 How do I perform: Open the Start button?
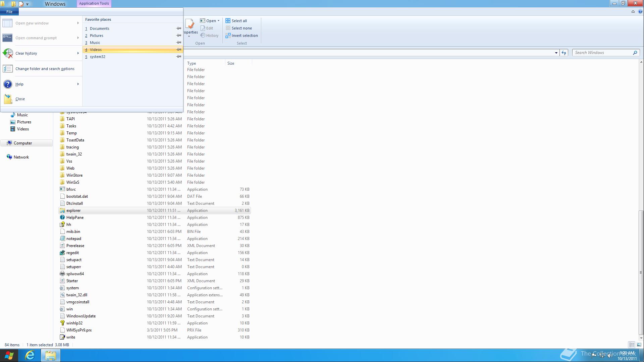click(x=9, y=355)
